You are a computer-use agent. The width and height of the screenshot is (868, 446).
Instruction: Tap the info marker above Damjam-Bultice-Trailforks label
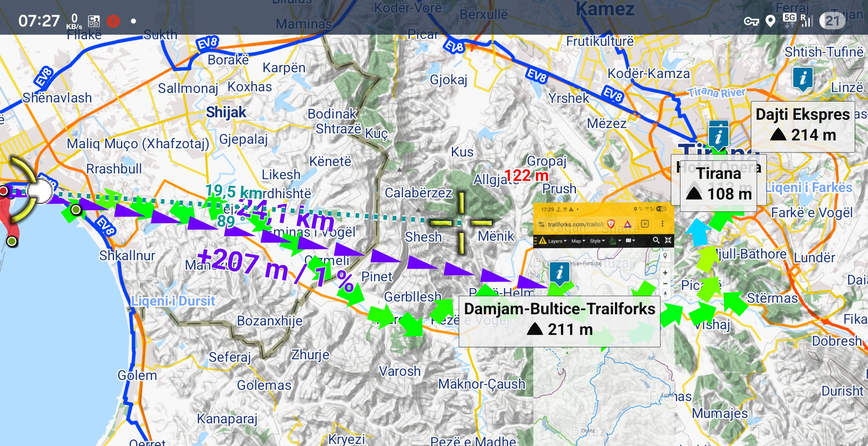559,273
